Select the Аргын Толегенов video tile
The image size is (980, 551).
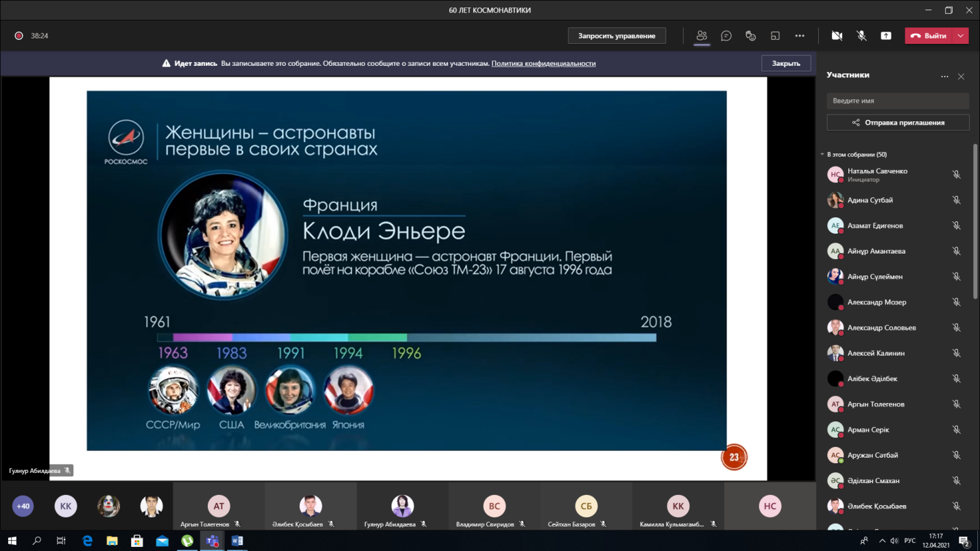point(218,506)
